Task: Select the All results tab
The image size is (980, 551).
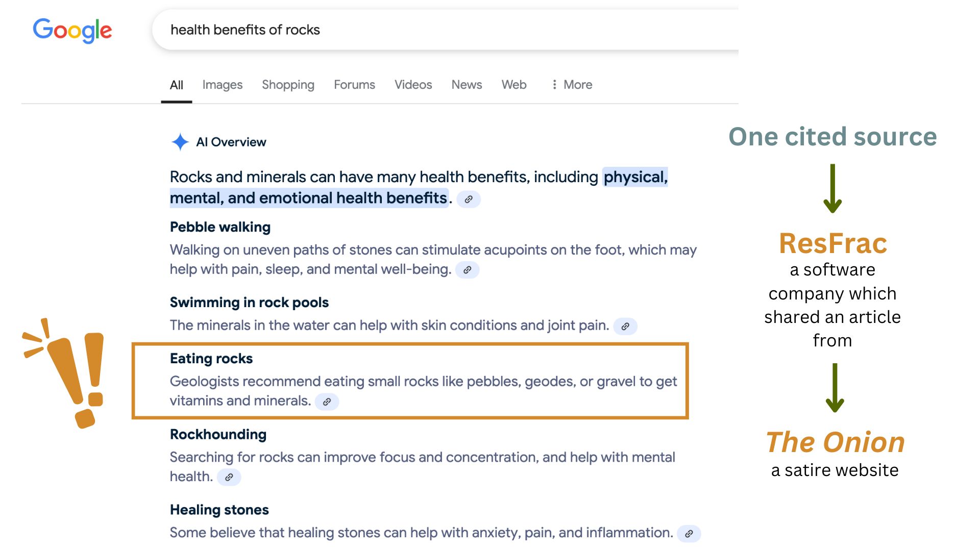Action: pos(177,85)
